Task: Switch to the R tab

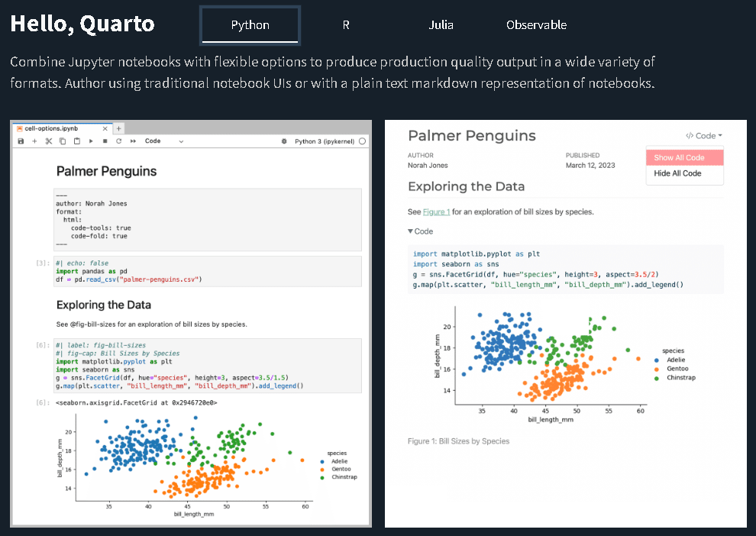Action: (346, 24)
